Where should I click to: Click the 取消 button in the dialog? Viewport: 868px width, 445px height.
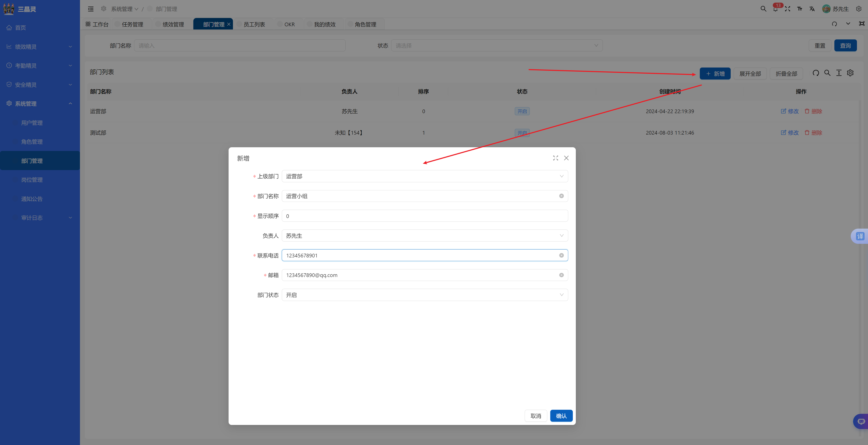[x=536, y=416]
